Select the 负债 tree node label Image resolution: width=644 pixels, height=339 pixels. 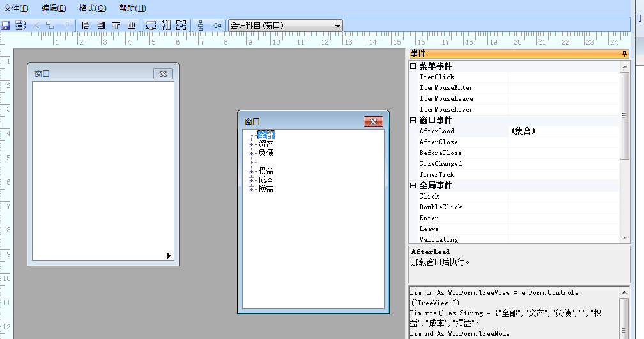tap(266, 153)
